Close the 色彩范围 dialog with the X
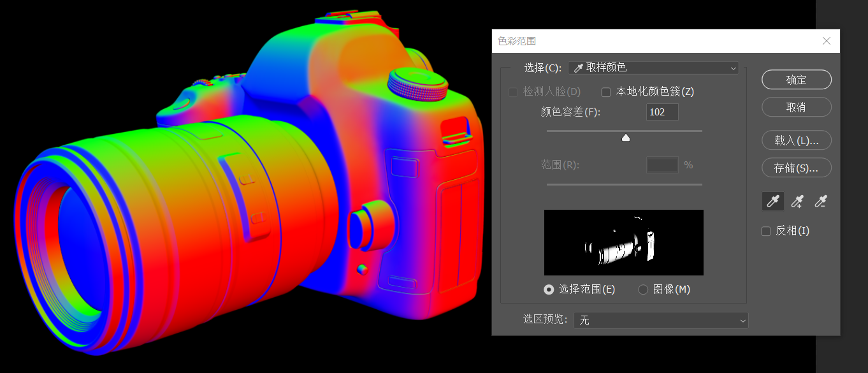The height and width of the screenshot is (373, 868). click(x=827, y=41)
